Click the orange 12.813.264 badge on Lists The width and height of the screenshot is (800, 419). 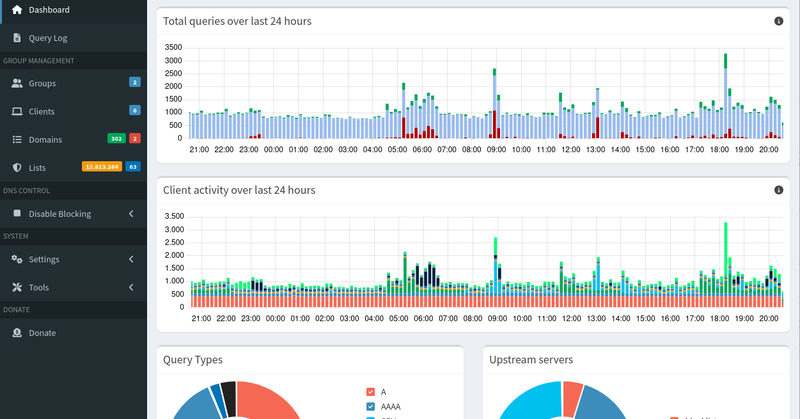coord(102,166)
